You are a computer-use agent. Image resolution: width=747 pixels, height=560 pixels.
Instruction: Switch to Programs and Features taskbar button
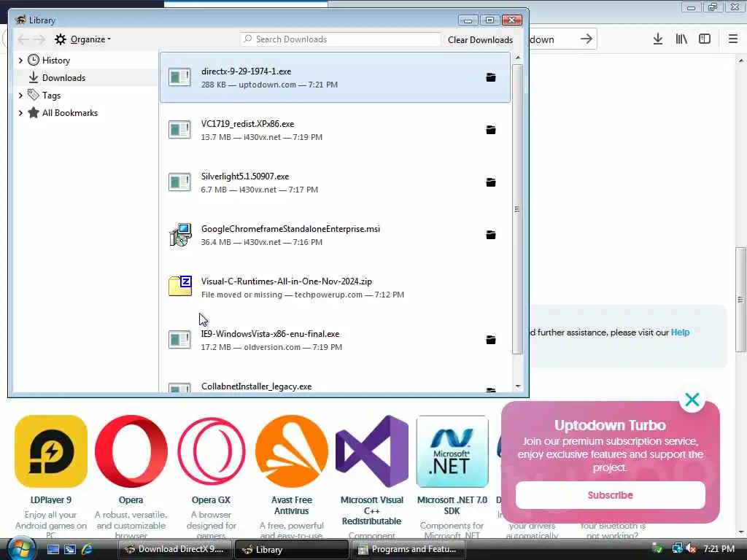pos(409,550)
